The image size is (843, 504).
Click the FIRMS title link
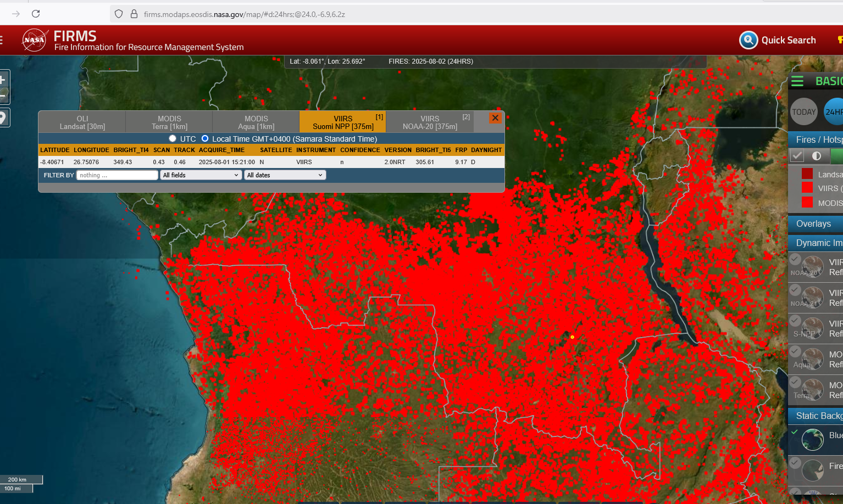point(75,36)
